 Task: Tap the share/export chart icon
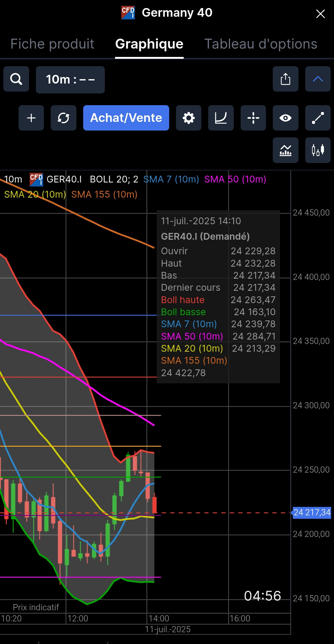point(285,79)
